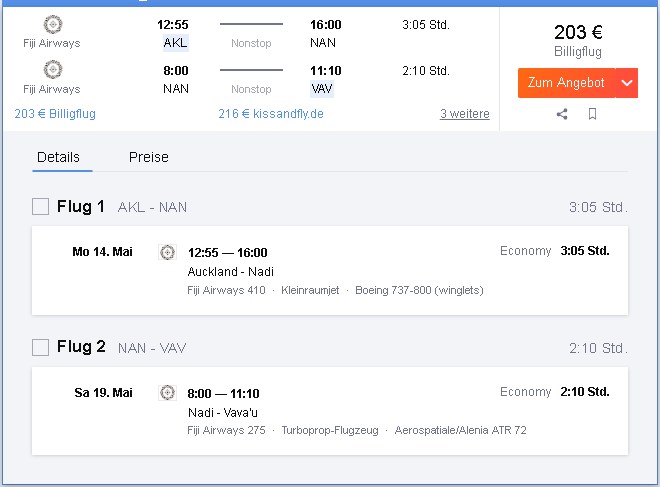The width and height of the screenshot is (660, 487).
Task: Click the highlighted AKL airport code
Action: (x=176, y=43)
